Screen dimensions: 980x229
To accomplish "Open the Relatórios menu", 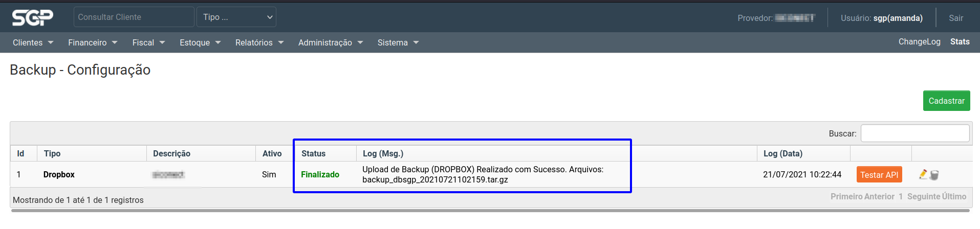I will coord(259,42).
